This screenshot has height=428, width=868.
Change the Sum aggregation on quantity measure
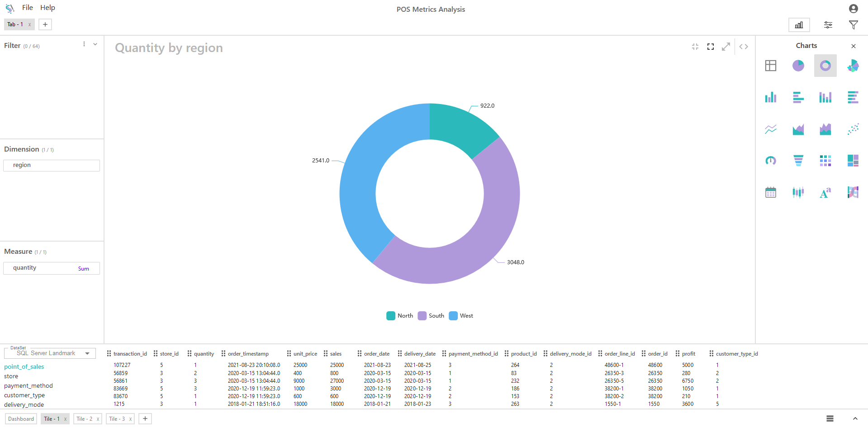[x=83, y=269]
